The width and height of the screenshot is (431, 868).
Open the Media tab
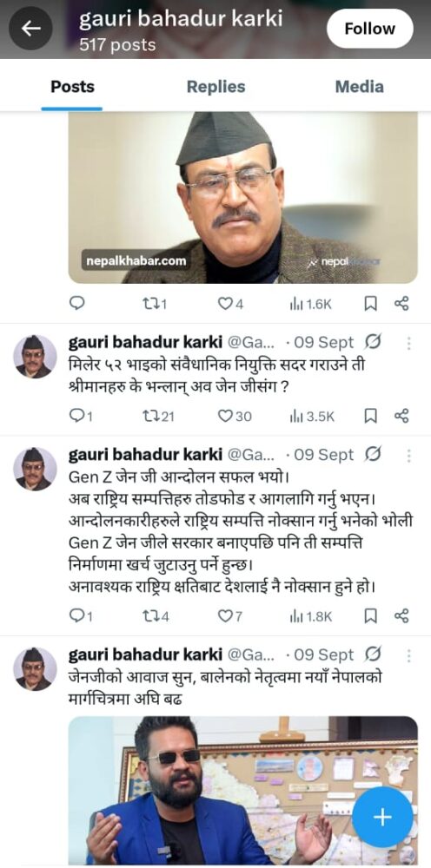[x=359, y=87]
